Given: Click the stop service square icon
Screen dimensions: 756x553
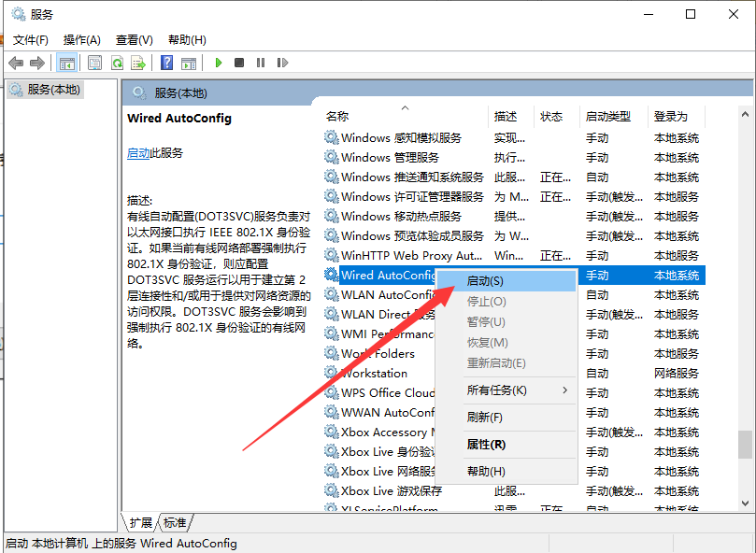Looking at the screenshot, I should click(239, 63).
